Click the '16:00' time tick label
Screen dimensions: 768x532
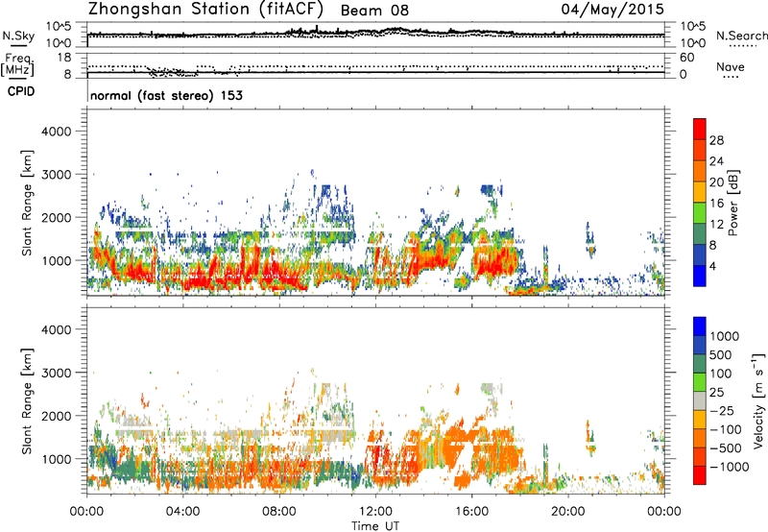tap(471, 512)
